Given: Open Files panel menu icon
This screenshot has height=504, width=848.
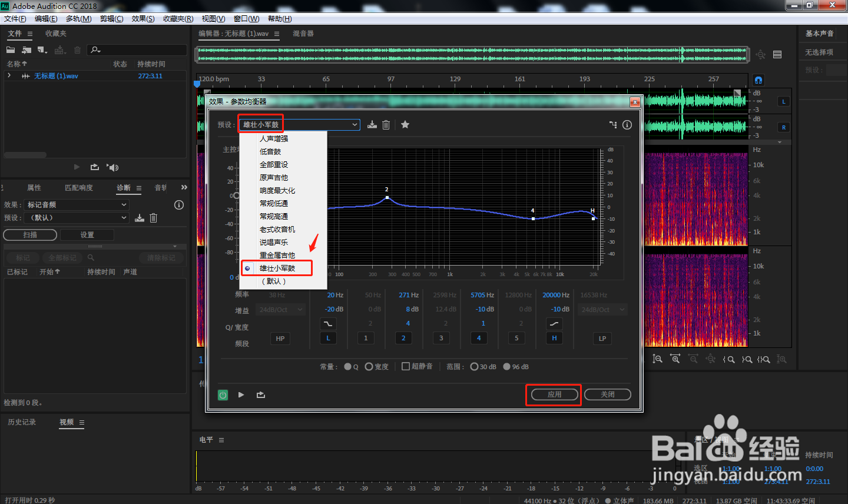Looking at the screenshot, I should (x=30, y=34).
